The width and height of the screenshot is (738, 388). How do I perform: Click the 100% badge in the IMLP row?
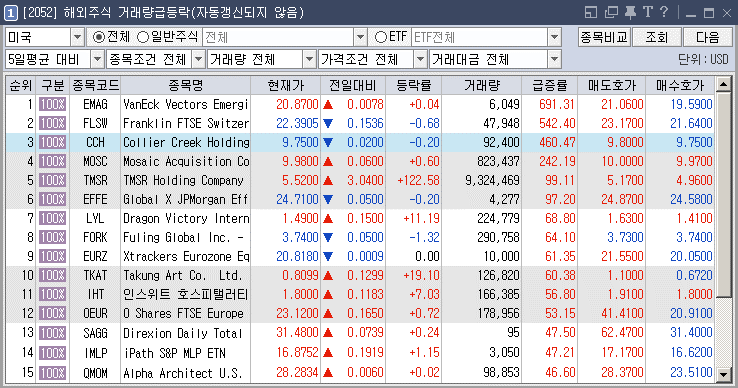52,353
